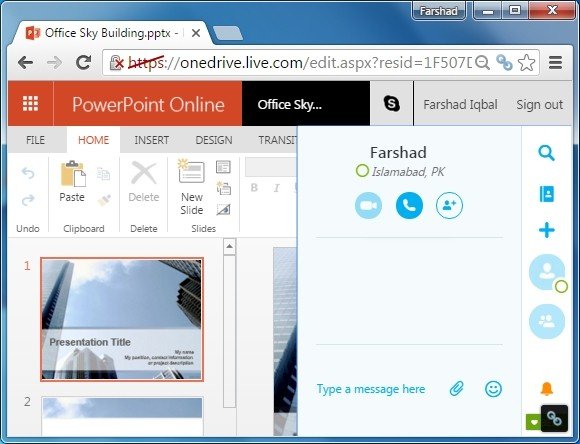Screen dimensions: 580x444
Task: Switch to the DESIGN ribbon tab
Action: [x=214, y=140]
